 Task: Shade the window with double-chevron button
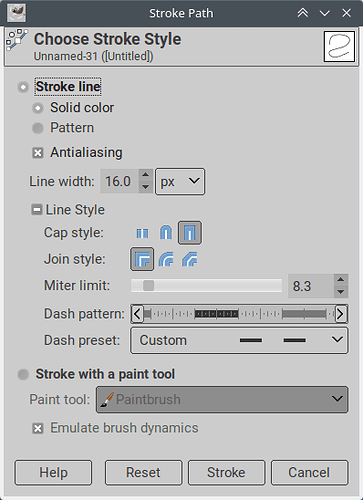tap(303, 13)
